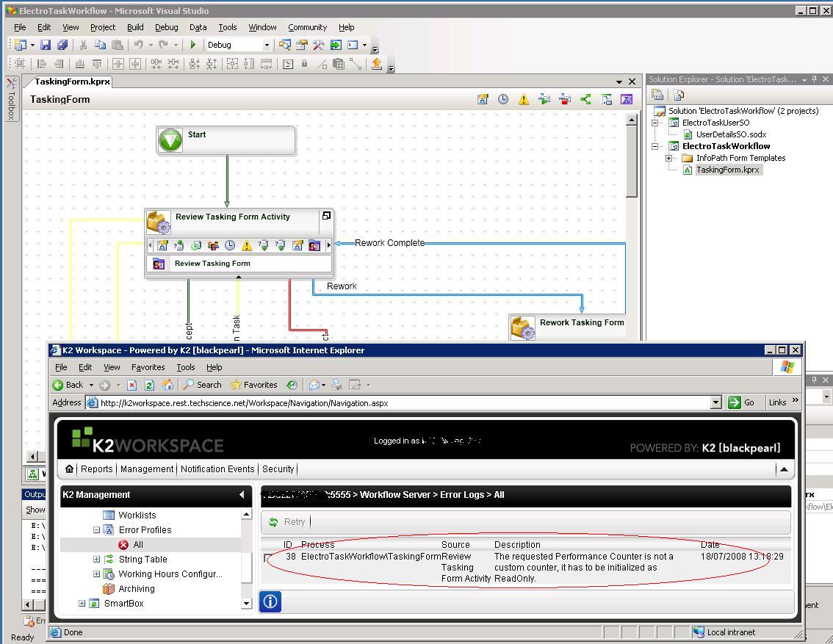Click K2 Workspace home icon

pyautogui.click(x=70, y=468)
